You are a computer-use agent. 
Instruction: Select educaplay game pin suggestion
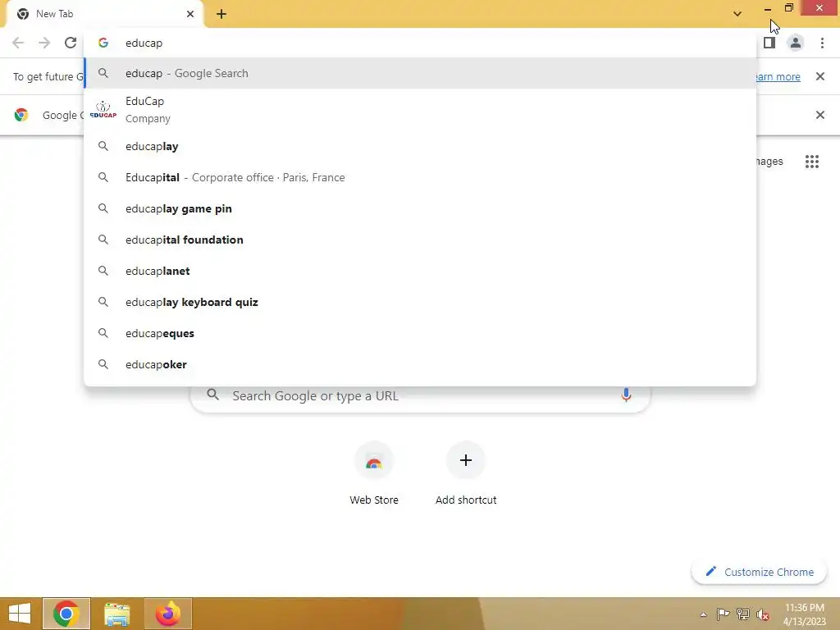click(x=420, y=208)
